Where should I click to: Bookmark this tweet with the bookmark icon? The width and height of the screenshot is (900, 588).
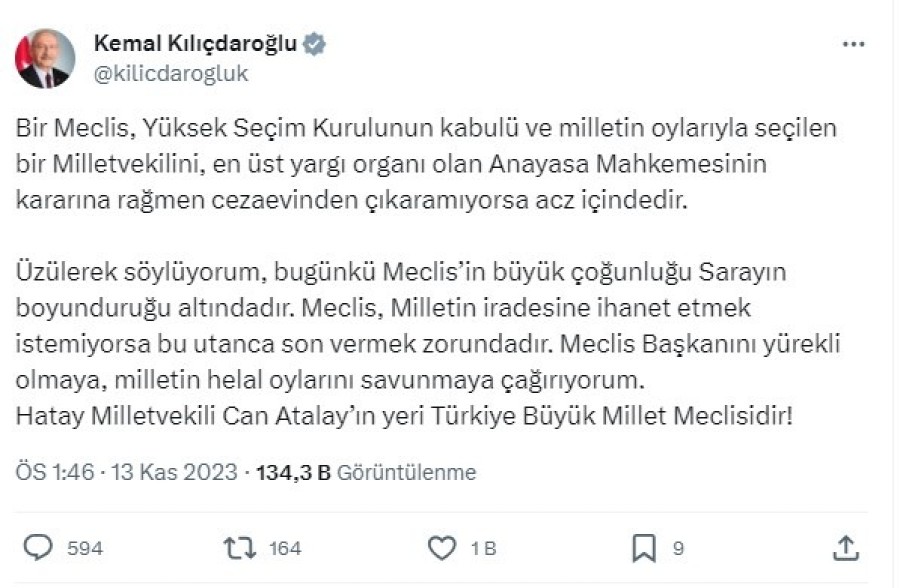(644, 547)
